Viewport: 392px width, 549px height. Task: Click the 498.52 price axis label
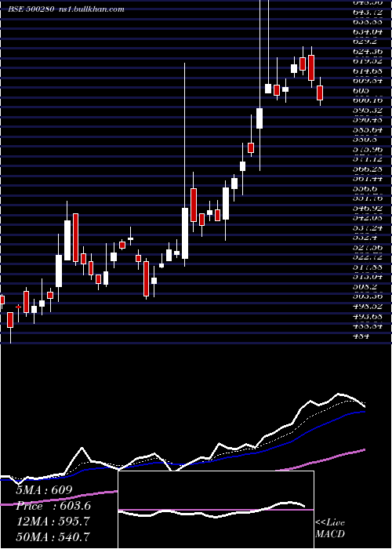pos(366,307)
